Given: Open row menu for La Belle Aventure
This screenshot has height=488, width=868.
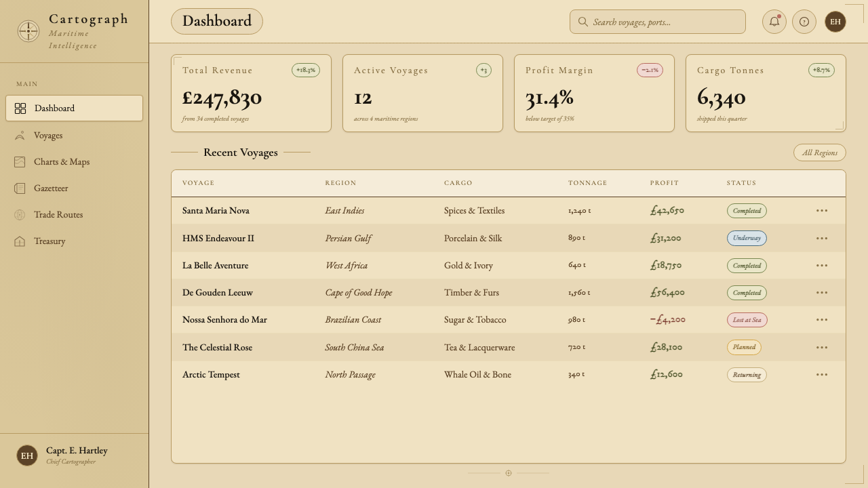Looking at the screenshot, I should (x=822, y=266).
